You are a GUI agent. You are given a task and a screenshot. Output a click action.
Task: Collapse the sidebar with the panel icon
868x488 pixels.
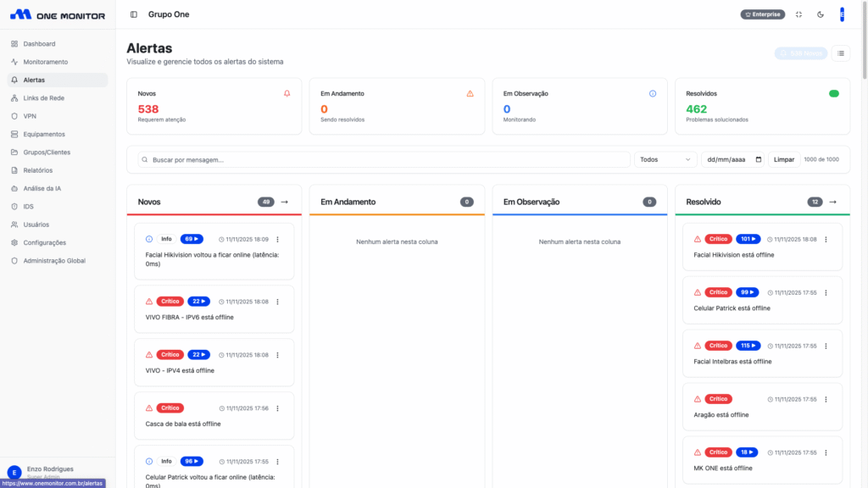point(134,14)
